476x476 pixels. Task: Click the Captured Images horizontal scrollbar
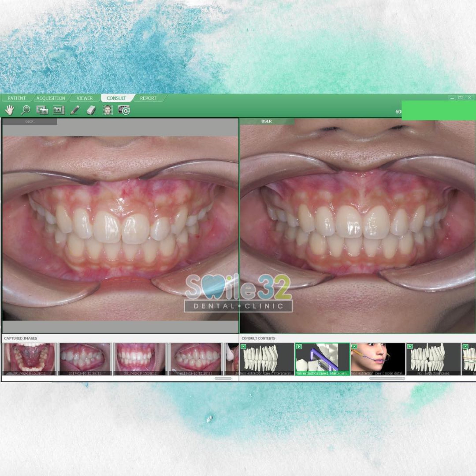[x=223, y=379]
